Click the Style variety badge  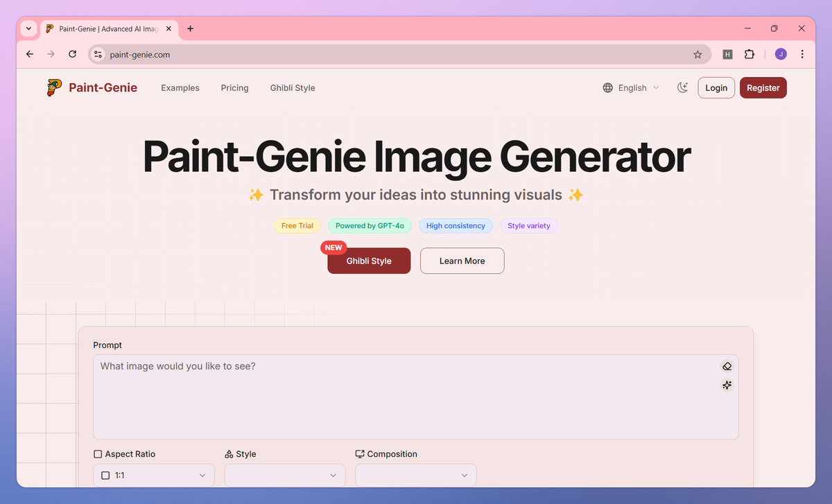point(529,226)
